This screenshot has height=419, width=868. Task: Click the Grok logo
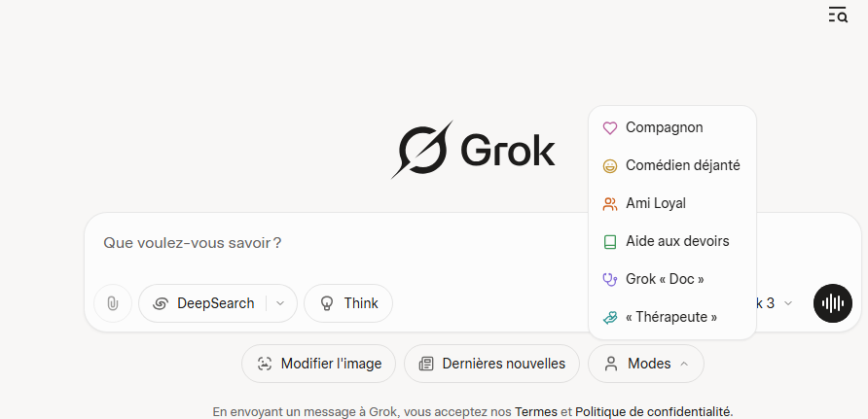[473, 150]
